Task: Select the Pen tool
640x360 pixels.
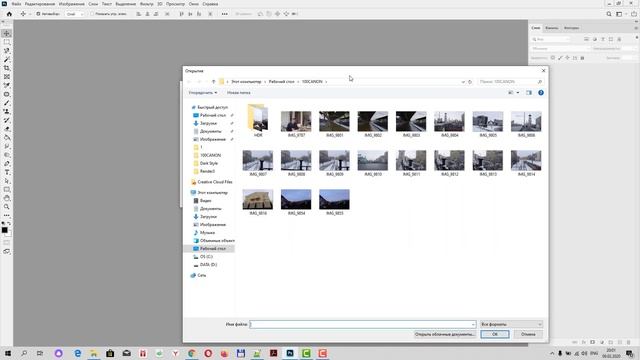Action: coord(7,164)
